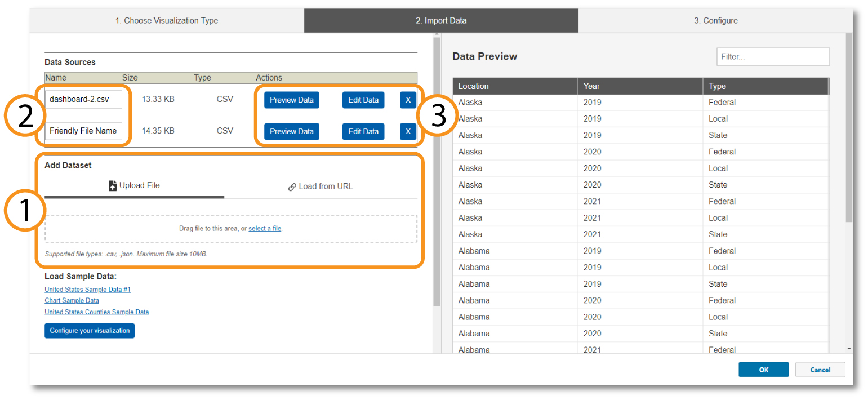
Task: Click the Load from URL link icon
Action: (292, 186)
